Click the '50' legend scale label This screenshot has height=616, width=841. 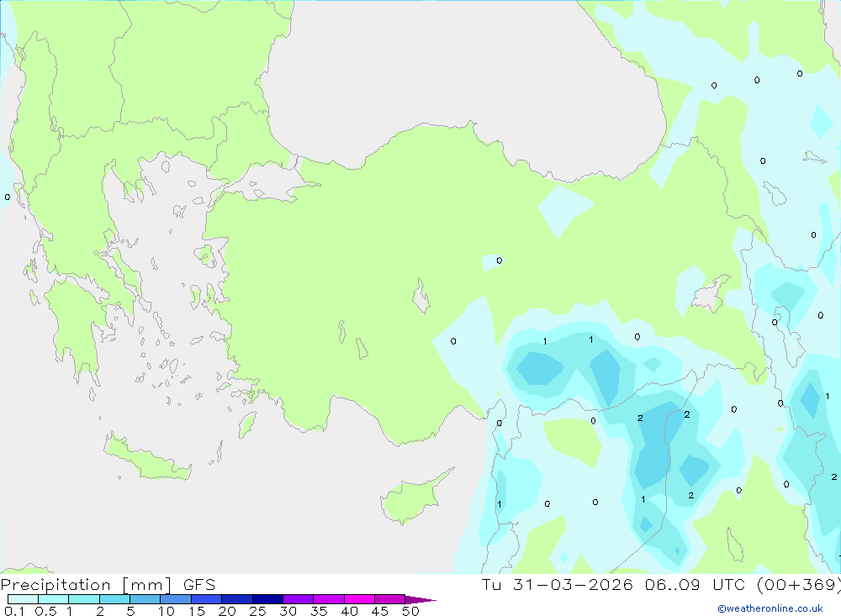point(411,611)
